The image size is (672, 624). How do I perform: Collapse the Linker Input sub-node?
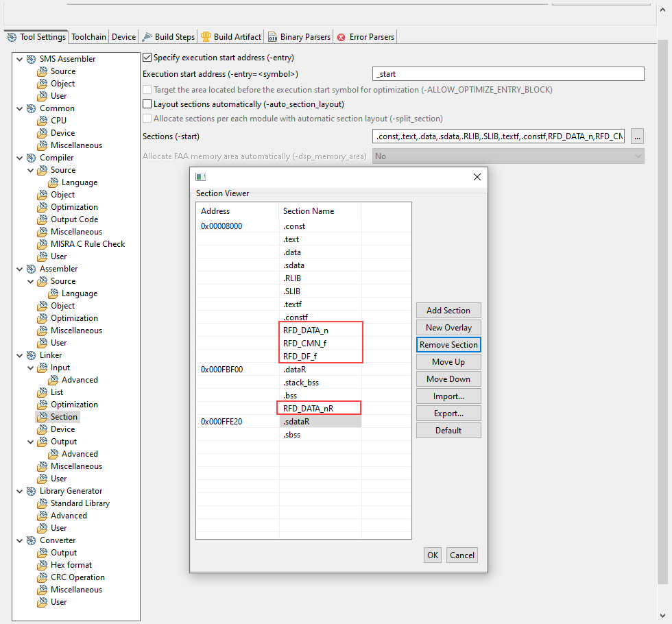tap(30, 368)
